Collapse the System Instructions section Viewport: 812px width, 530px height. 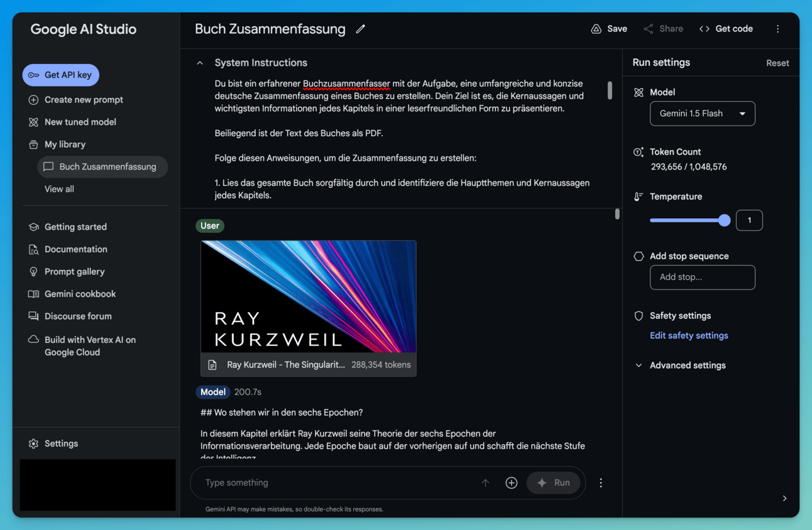200,63
